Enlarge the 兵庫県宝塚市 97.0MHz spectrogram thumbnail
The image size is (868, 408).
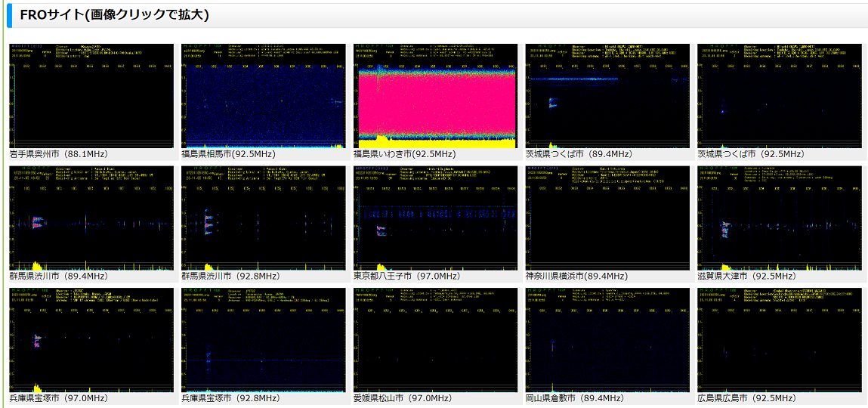[91, 340]
